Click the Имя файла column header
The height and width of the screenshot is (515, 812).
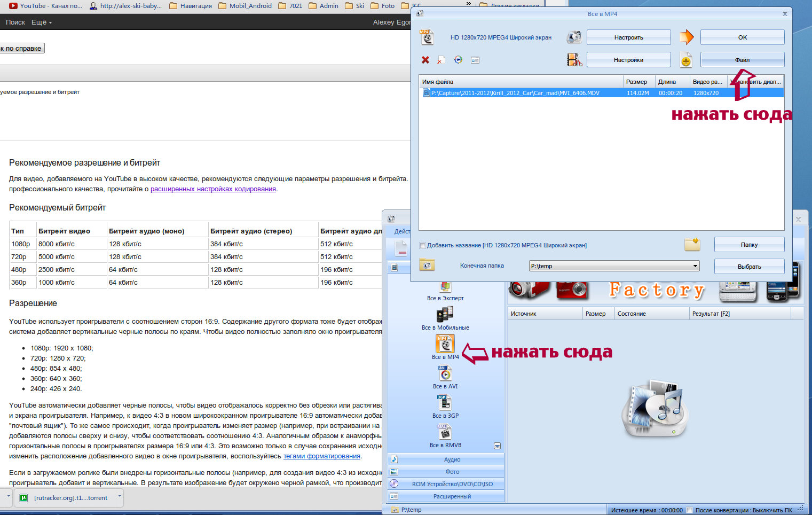(x=521, y=82)
